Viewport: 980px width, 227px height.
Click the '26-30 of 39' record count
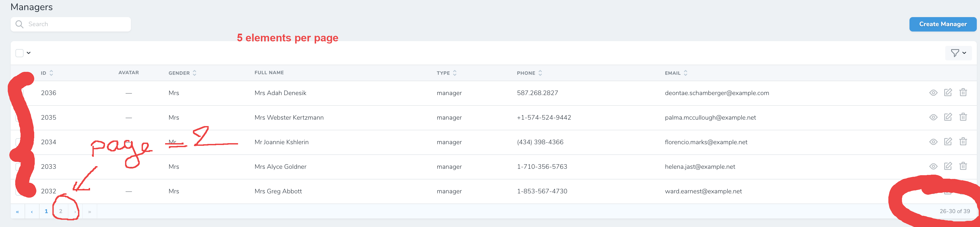click(955, 211)
